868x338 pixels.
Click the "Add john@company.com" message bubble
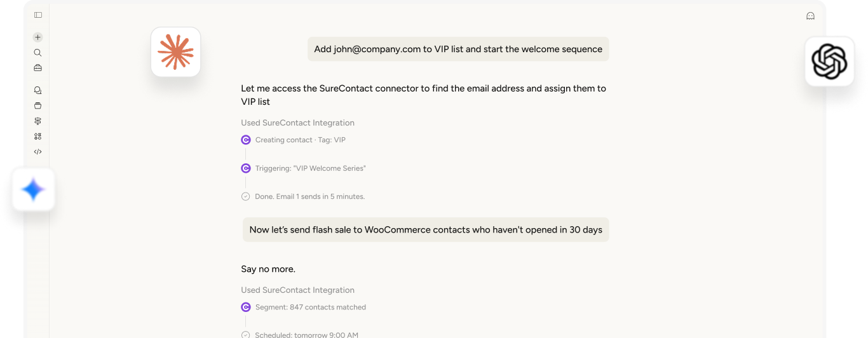pos(458,49)
